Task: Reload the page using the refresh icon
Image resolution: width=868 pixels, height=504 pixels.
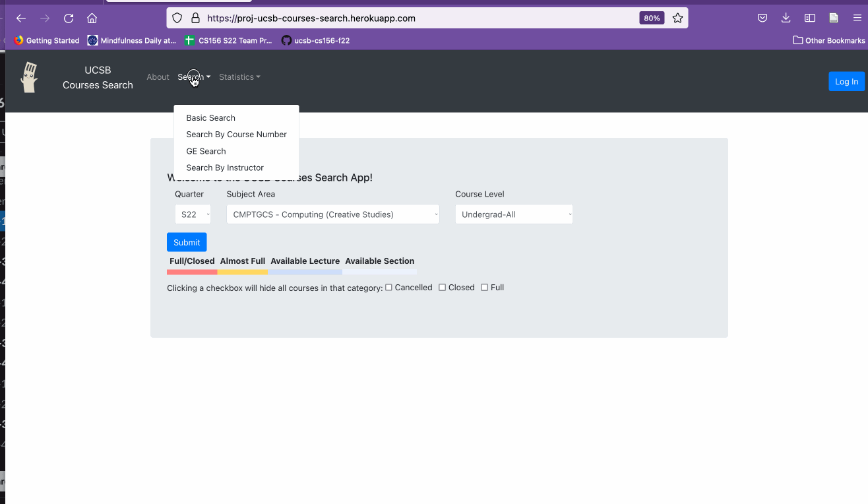Action: click(x=68, y=18)
